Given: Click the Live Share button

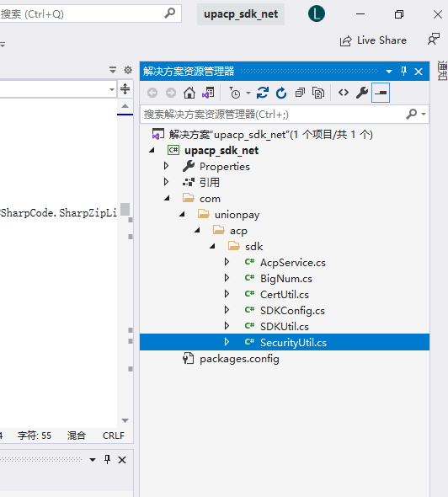Looking at the screenshot, I should pyautogui.click(x=373, y=40).
